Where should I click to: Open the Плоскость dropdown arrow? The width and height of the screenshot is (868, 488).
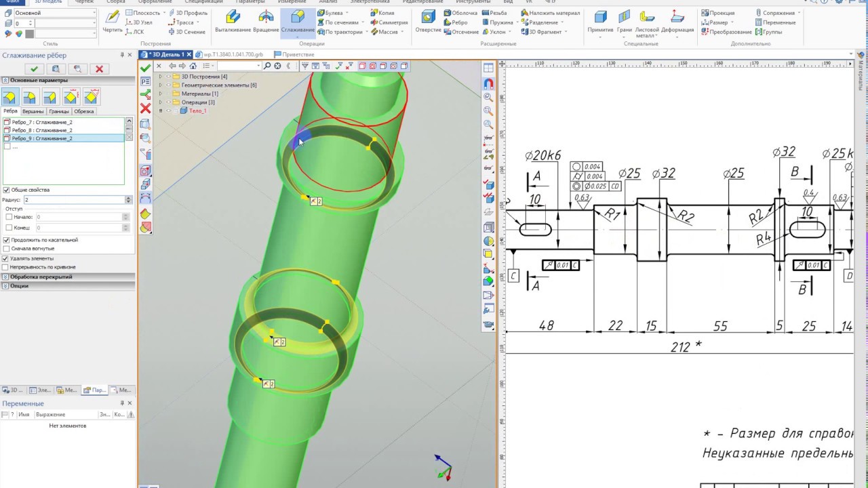[x=164, y=13]
